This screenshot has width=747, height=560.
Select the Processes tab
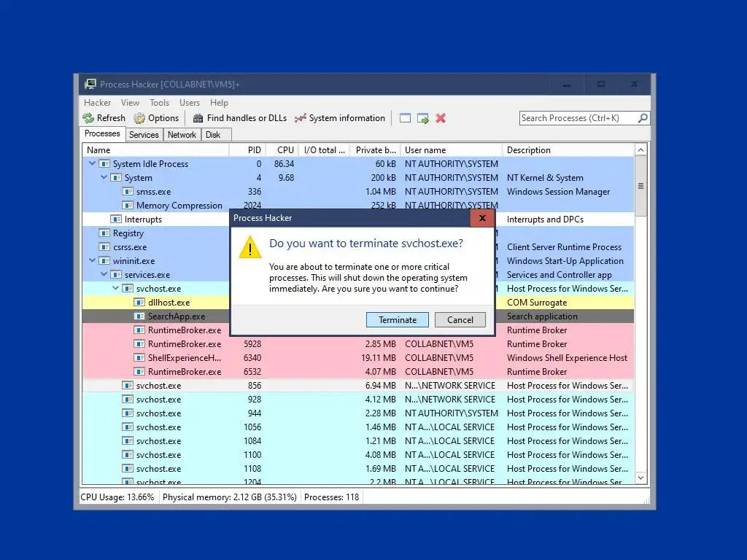pyautogui.click(x=102, y=134)
